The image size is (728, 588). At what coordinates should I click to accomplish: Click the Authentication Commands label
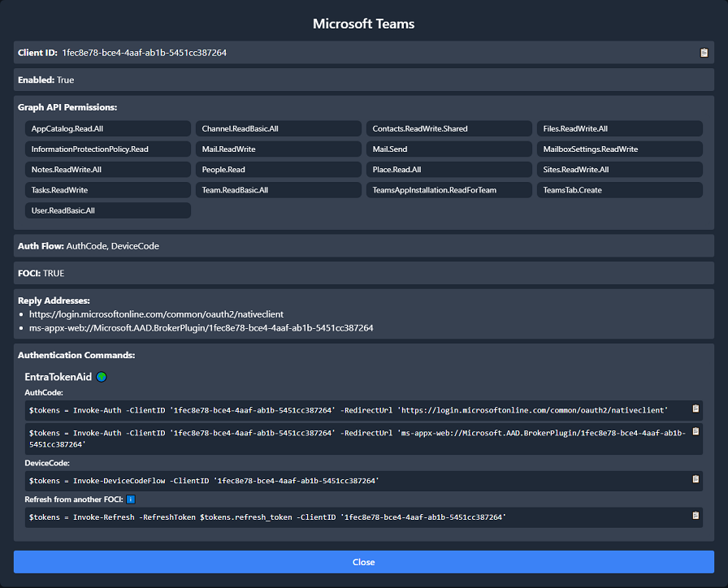76,355
